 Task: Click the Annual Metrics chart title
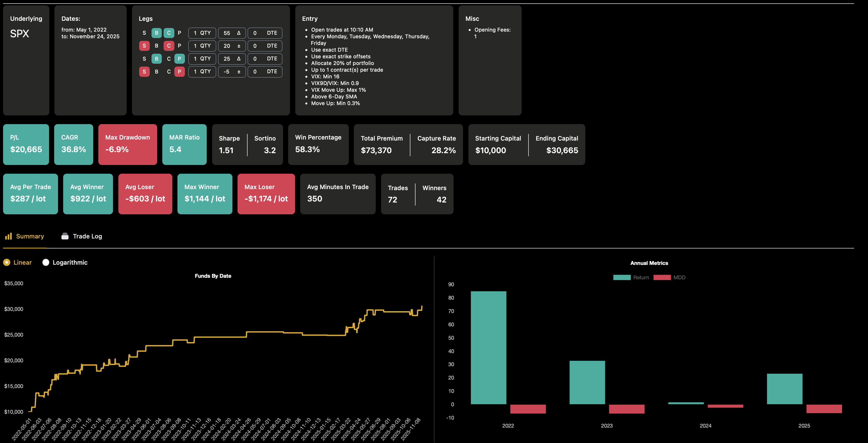649,263
